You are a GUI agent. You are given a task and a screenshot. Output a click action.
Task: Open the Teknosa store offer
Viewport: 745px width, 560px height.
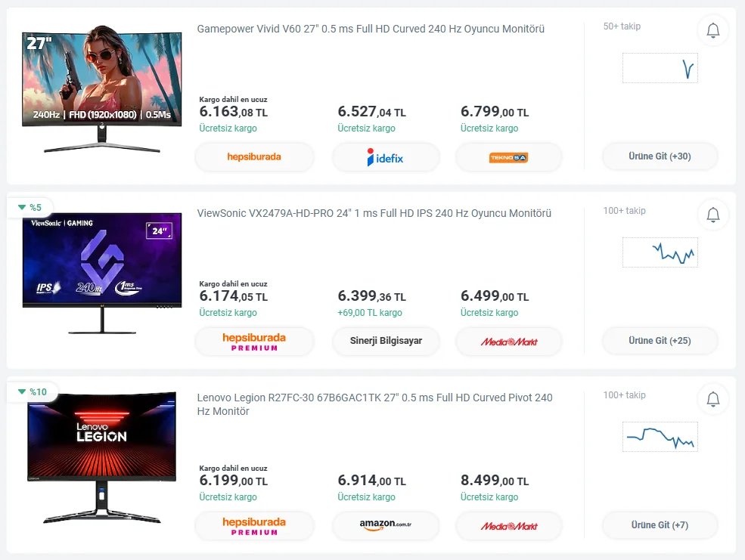[x=508, y=157]
